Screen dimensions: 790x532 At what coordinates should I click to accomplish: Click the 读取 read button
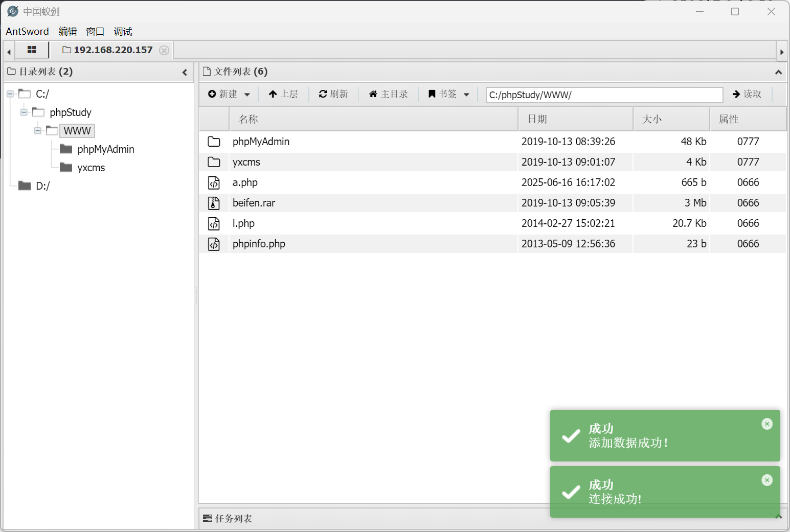747,94
